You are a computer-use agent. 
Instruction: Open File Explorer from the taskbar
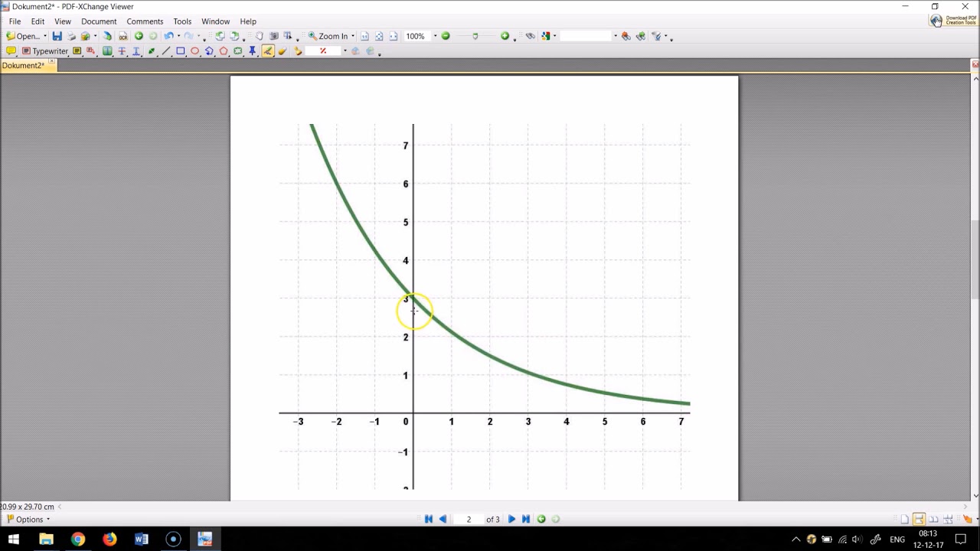pyautogui.click(x=46, y=540)
